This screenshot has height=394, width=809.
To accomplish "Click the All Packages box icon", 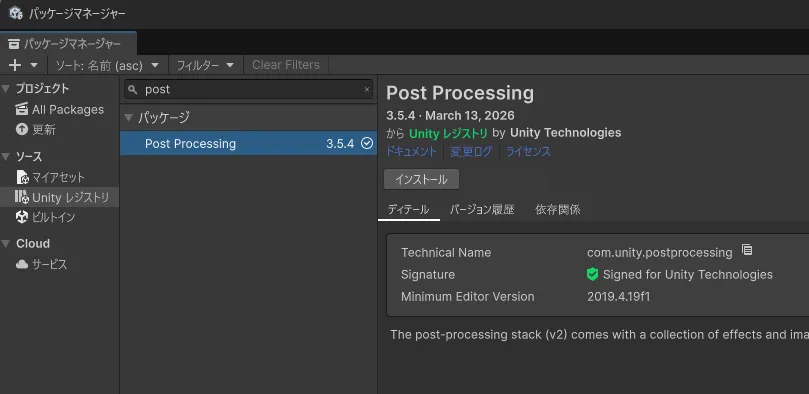I will click(21, 109).
